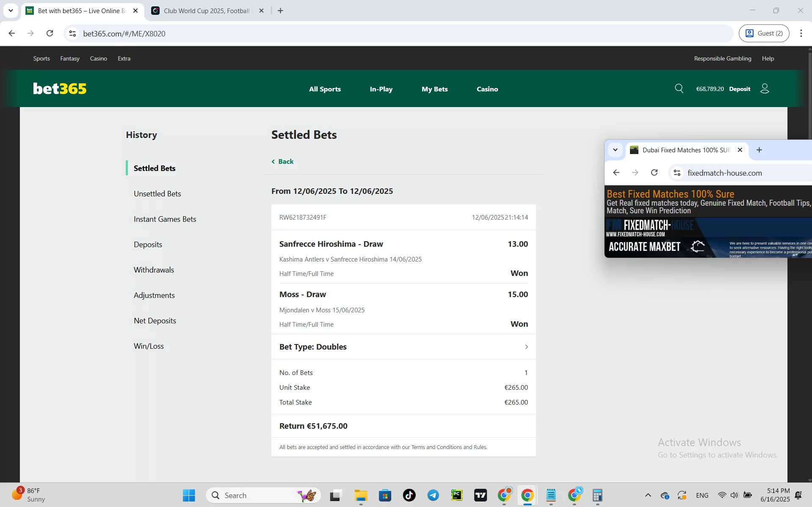Open Telegram from the taskbar

click(x=433, y=495)
